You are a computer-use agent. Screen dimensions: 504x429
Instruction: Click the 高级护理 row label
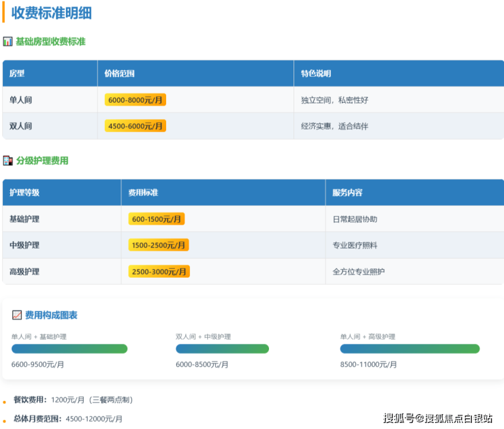[25, 272]
